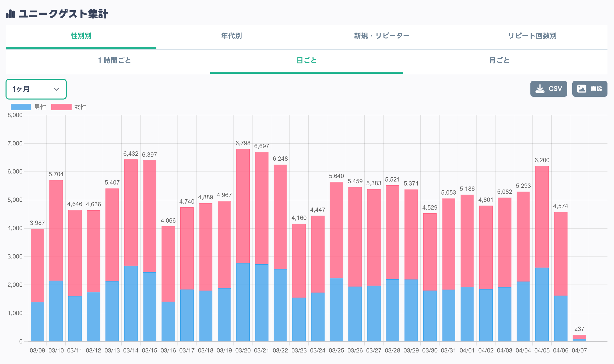Select the 日ごと tab currently highlighted
The image size is (614, 364).
click(307, 60)
